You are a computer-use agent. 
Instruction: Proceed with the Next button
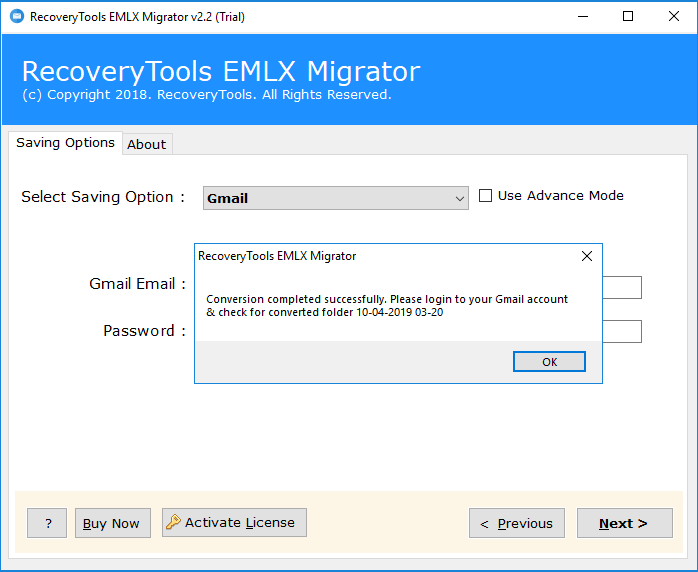pyautogui.click(x=625, y=523)
